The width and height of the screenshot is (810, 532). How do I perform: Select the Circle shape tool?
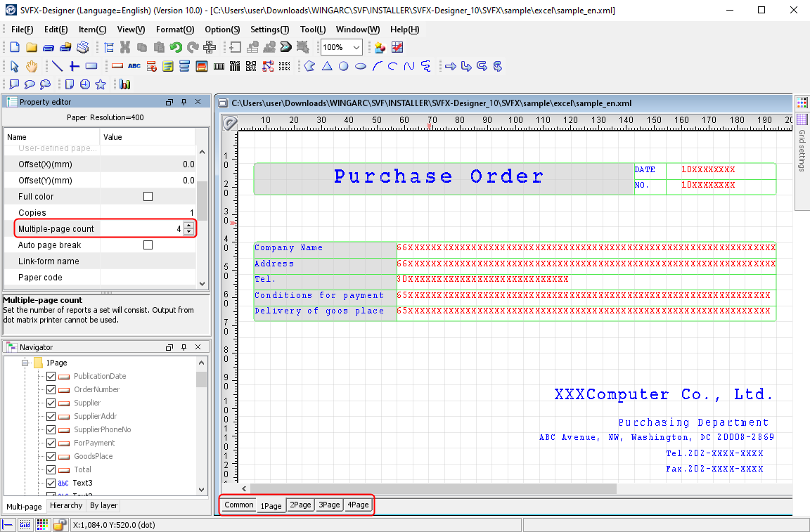coord(344,66)
